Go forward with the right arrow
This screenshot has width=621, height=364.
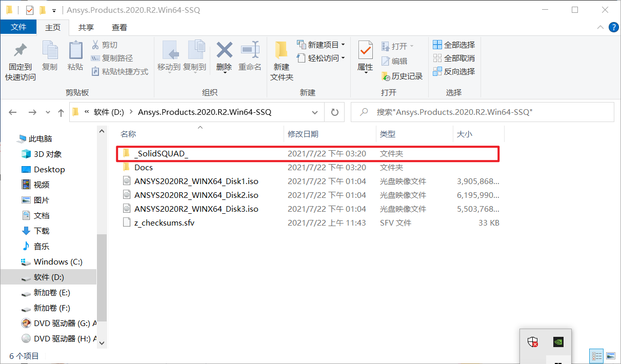tap(32, 112)
